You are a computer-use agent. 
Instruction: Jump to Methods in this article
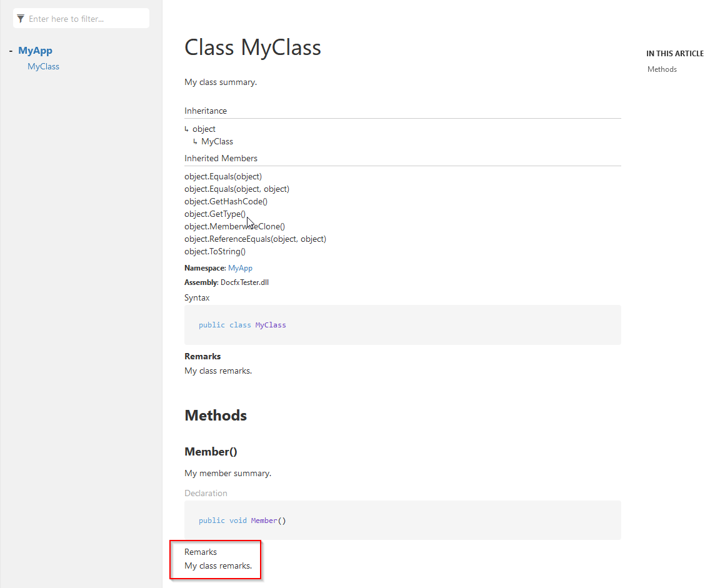(x=662, y=69)
